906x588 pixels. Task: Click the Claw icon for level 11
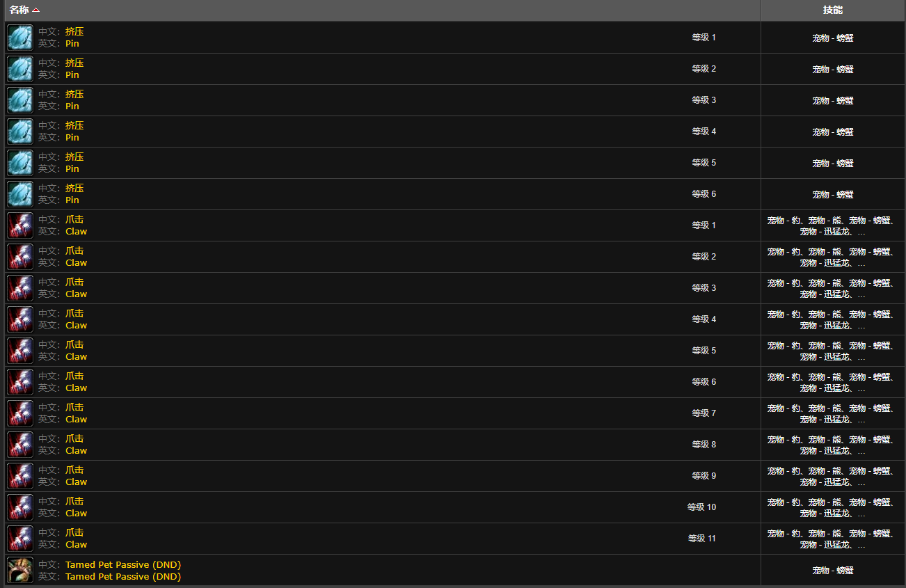point(20,539)
